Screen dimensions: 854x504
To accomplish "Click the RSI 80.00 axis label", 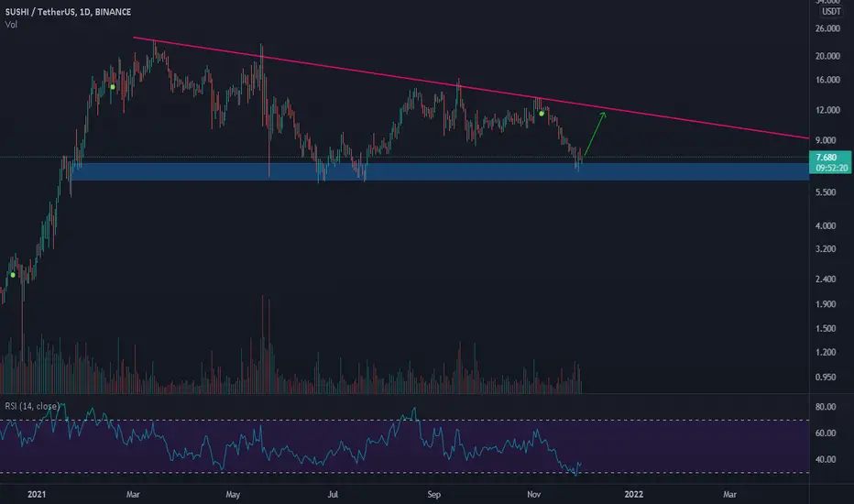I will coord(826,407).
